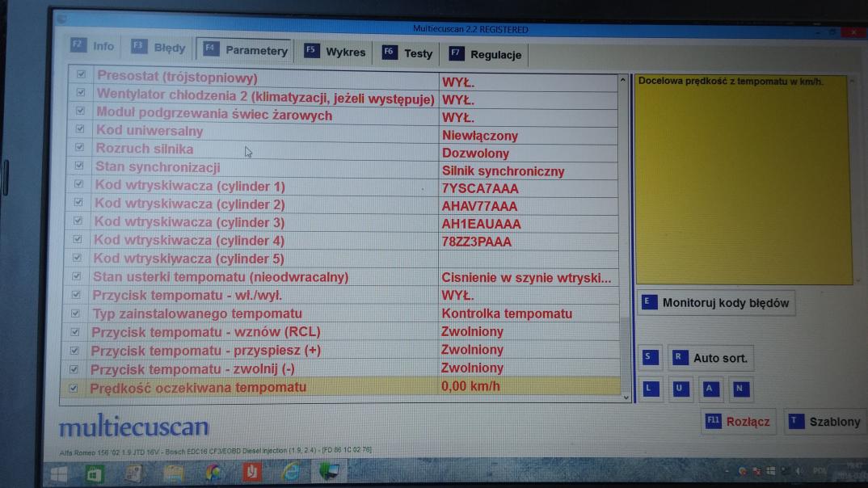
Task: Open File Explorer from taskbar
Action: 173,473
